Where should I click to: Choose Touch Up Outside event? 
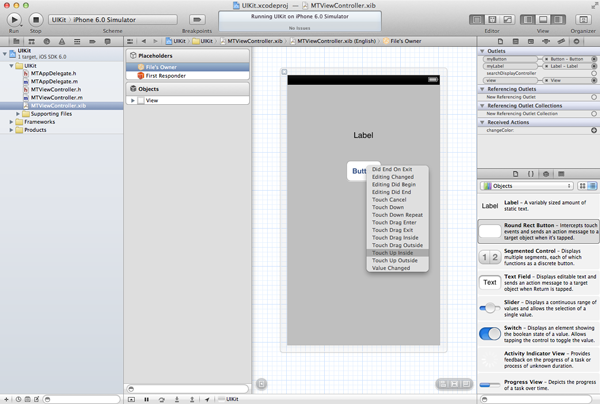398,261
